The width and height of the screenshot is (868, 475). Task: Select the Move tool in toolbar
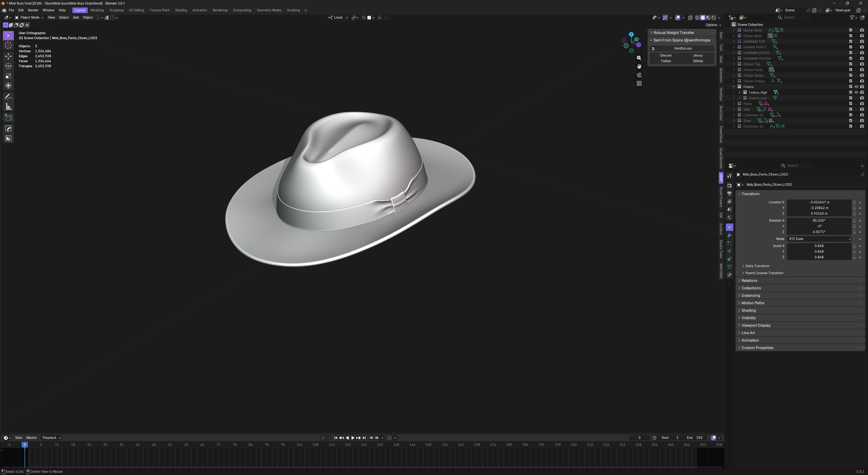coord(8,56)
